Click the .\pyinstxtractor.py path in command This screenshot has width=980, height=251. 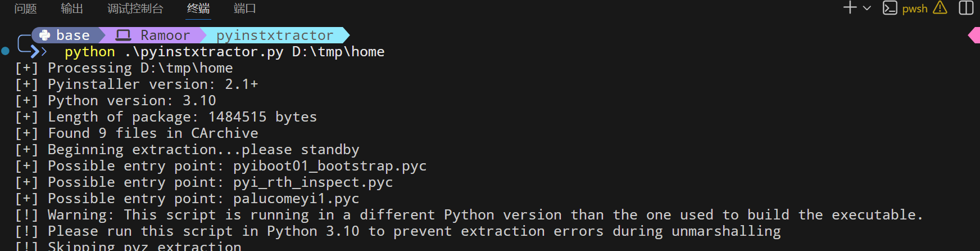pos(203,52)
